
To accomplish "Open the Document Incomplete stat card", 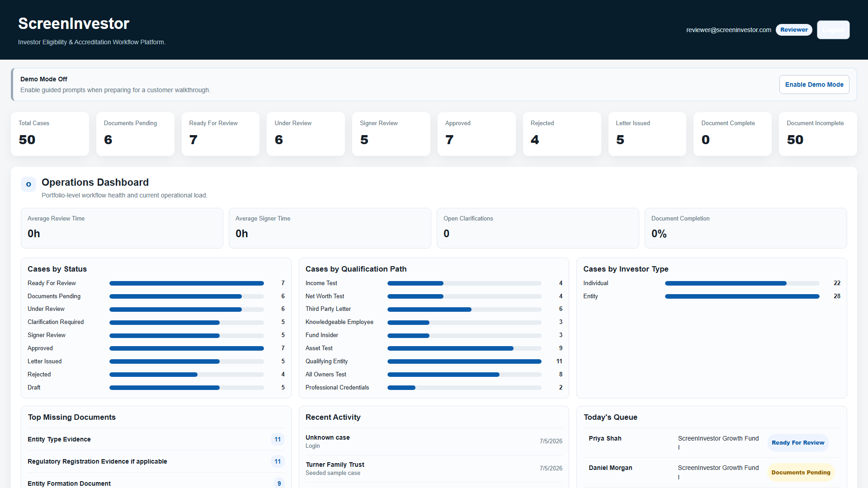I will pos(818,134).
